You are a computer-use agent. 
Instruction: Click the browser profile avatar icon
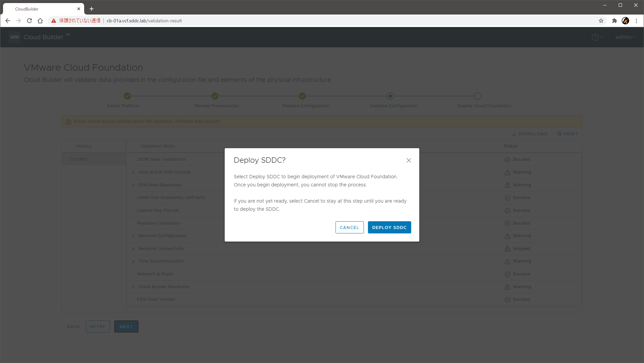point(625,21)
